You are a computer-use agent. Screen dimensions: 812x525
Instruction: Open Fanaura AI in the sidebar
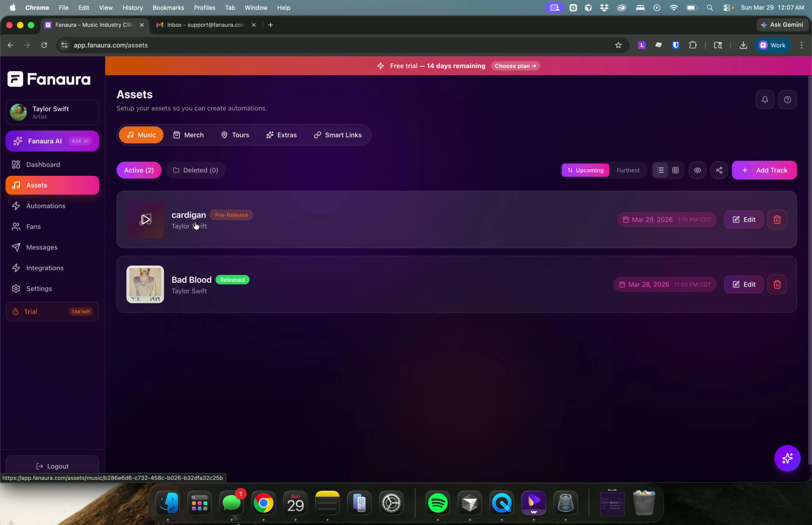(52, 141)
